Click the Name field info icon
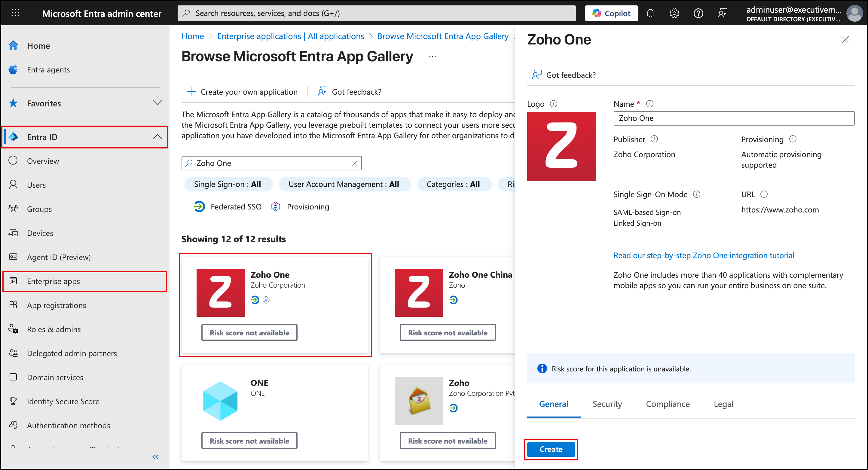This screenshot has width=868, height=470. 650,104
